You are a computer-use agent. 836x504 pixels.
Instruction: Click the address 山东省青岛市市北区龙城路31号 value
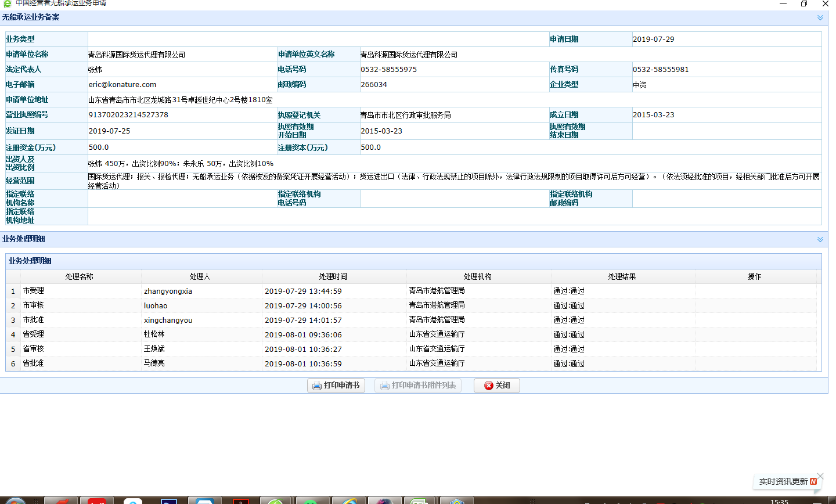tap(181, 100)
